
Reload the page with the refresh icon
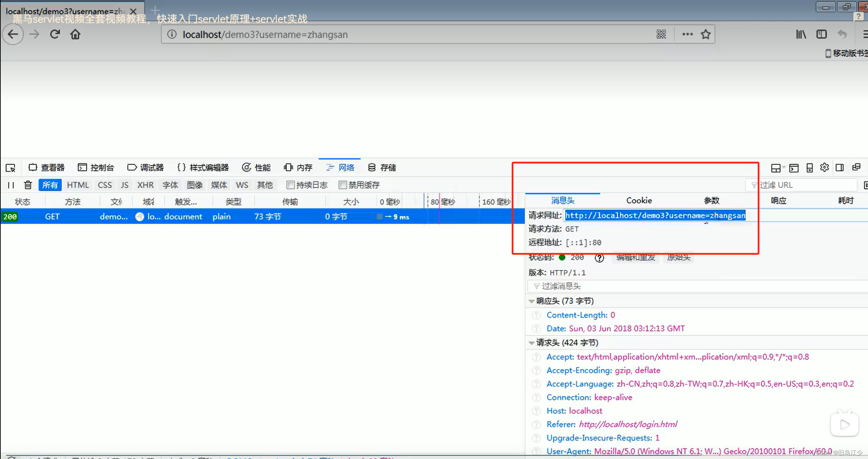[55, 34]
